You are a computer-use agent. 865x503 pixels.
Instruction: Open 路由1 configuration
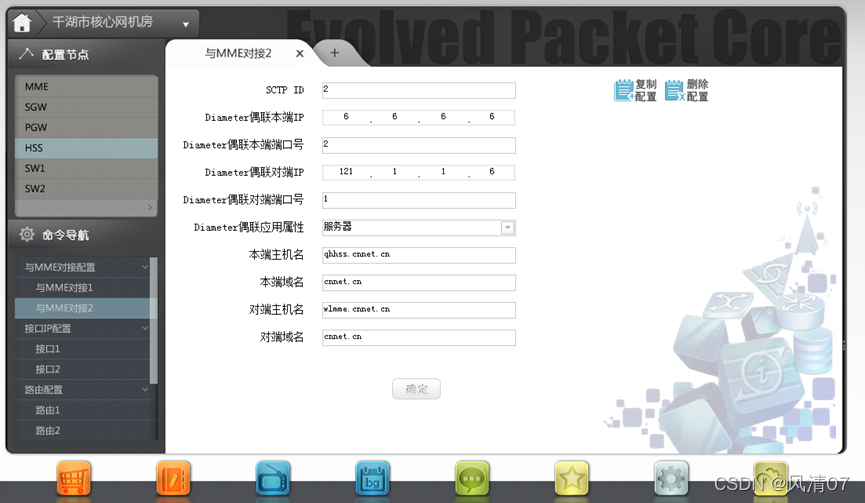pyautogui.click(x=83, y=410)
